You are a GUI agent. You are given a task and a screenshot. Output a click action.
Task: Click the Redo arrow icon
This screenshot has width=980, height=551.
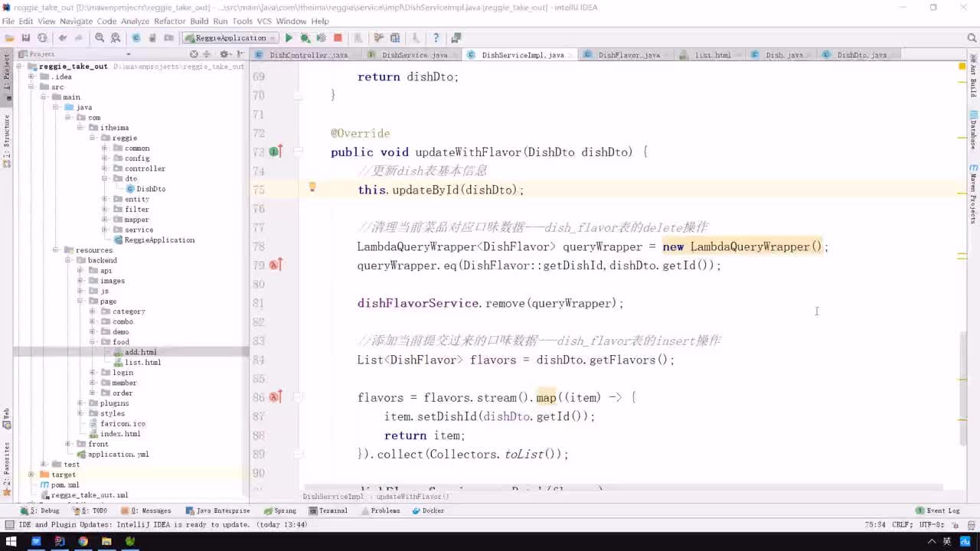point(79,37)
